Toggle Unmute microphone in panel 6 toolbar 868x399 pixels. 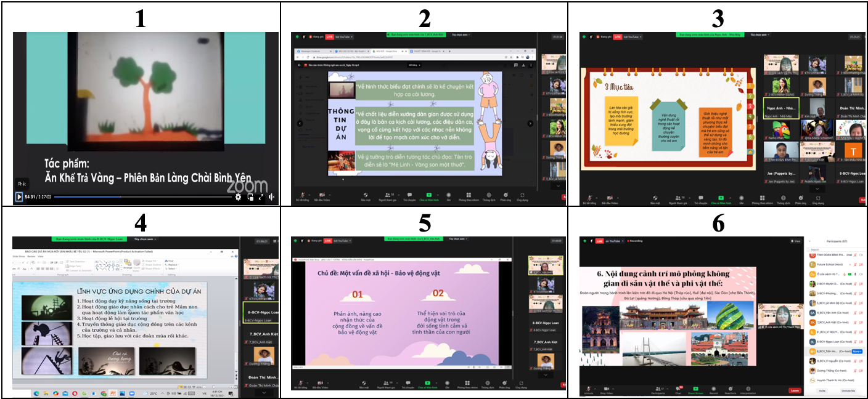coord(588,390)
